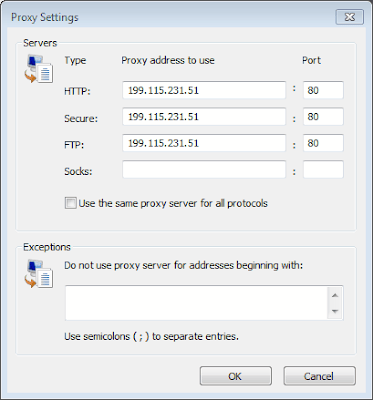Click the Proxy address to use header
This screenshot has width=373, height=400.
[x=168, y=60]
